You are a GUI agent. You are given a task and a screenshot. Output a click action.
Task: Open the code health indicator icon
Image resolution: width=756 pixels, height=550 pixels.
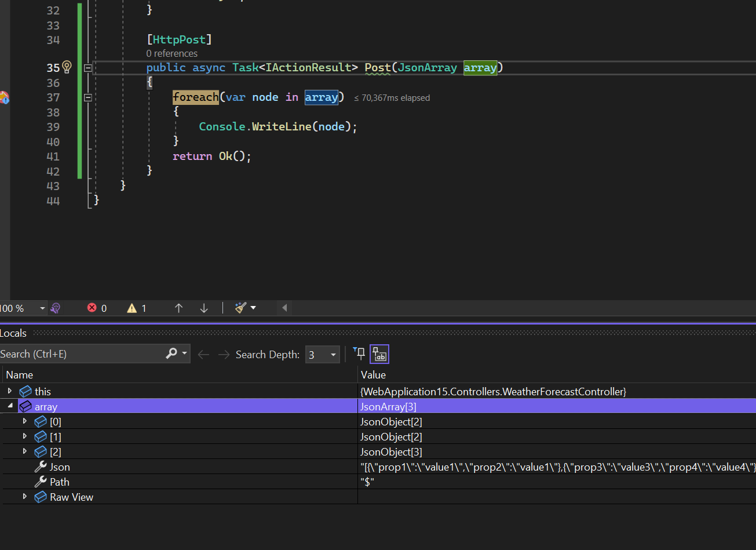tap(56, 308)
